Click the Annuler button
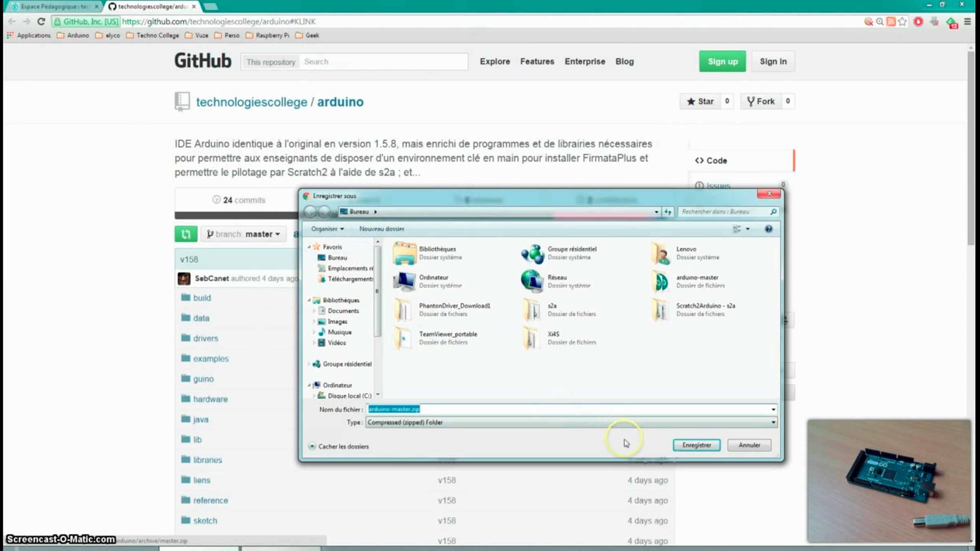The width and height of the screenshot is (980, 551). [749, 445]
